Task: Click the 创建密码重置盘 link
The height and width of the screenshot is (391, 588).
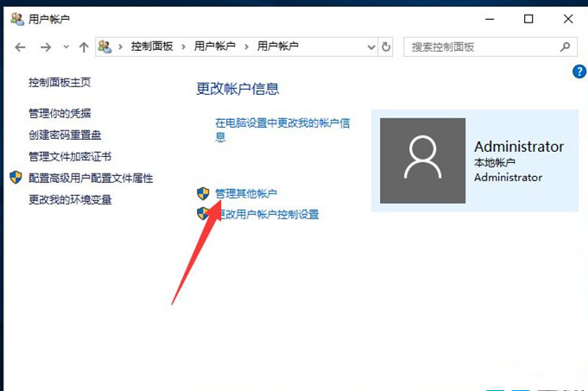Action: tap(65, 135)
